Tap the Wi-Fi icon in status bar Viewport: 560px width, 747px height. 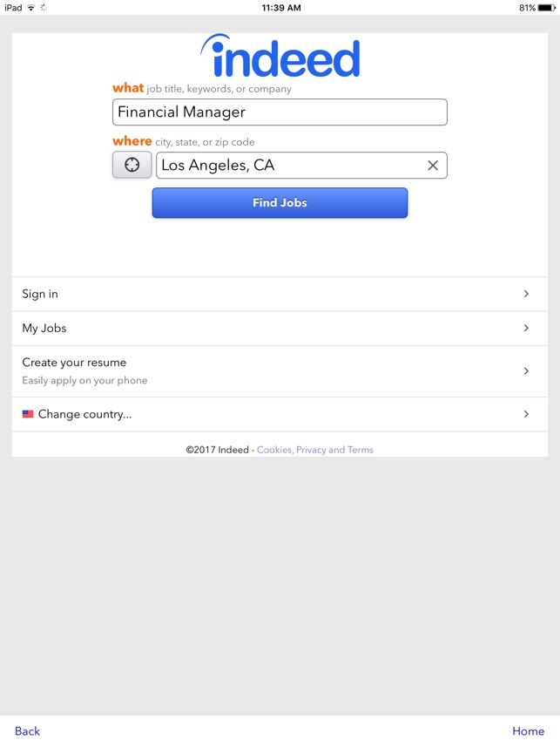(x=31, y=8)
